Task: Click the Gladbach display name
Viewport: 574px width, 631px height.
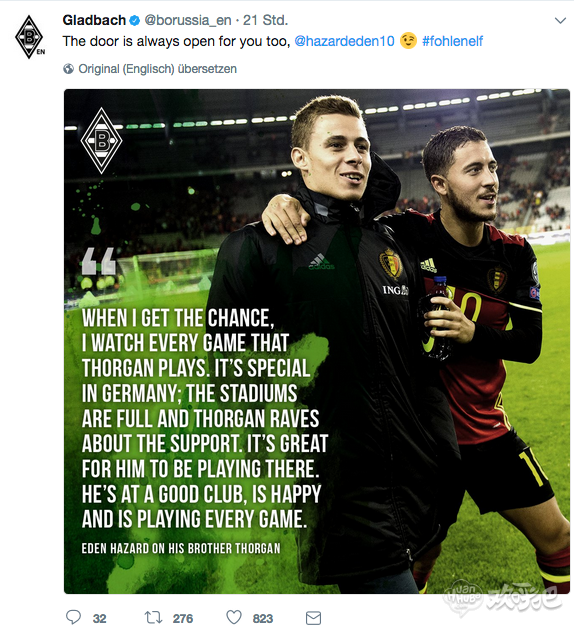Action: 94,20
